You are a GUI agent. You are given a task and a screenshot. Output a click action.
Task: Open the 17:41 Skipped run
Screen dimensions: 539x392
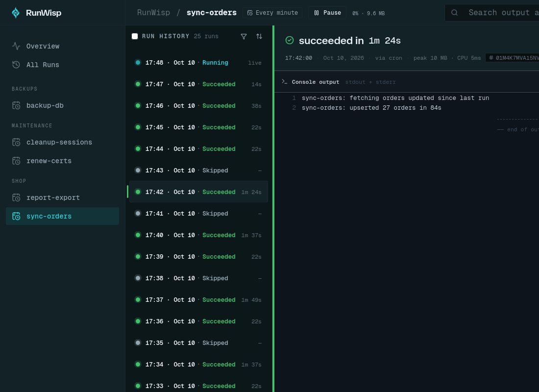coord(198,213)
